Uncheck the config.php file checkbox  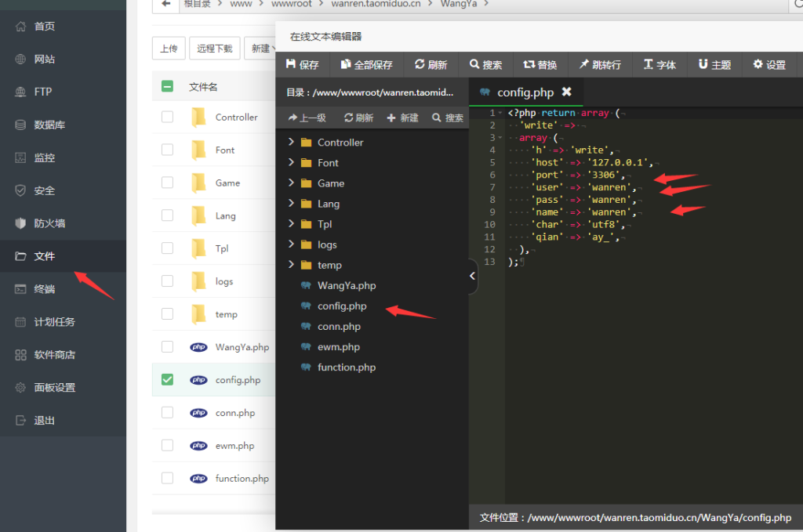point(167,380)
